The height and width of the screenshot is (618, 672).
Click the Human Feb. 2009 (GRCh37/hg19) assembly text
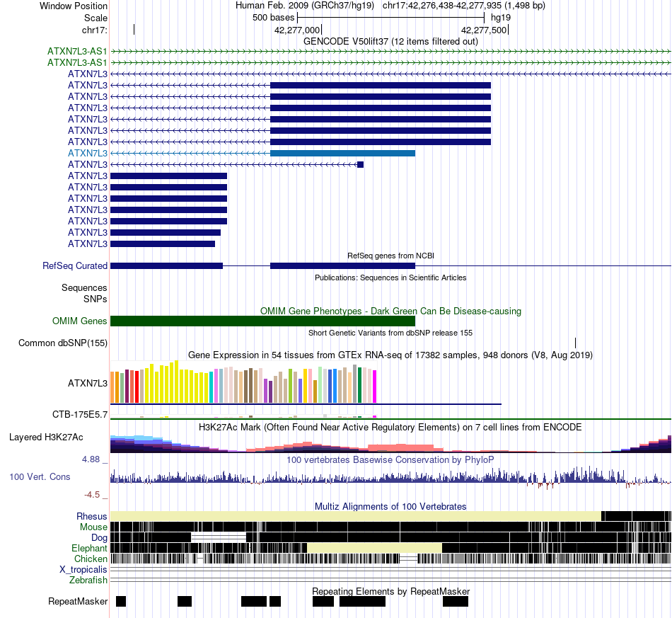coord(305,6)
